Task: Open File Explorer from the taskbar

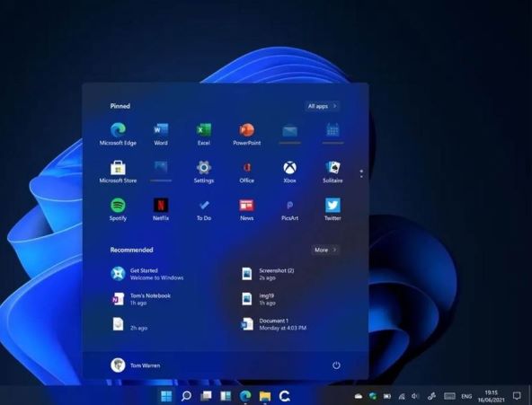Action: click(265, 396)
